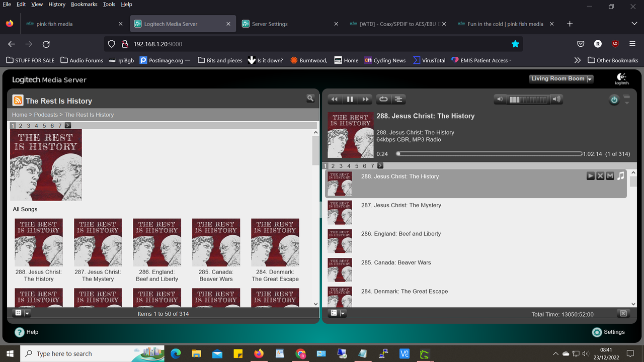Open the browse panel view mode dropdown
Image resolution: width=644 pixels, height=362 pixels.
point(23,313)
